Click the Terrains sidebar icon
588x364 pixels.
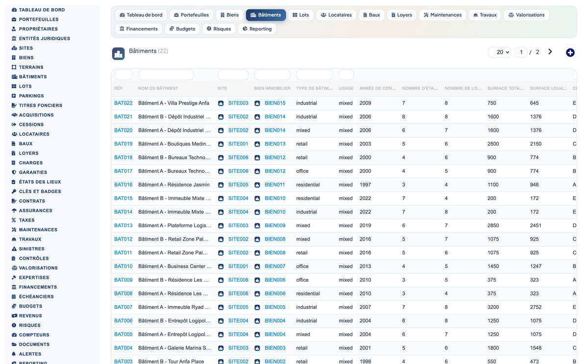point(14,67)
